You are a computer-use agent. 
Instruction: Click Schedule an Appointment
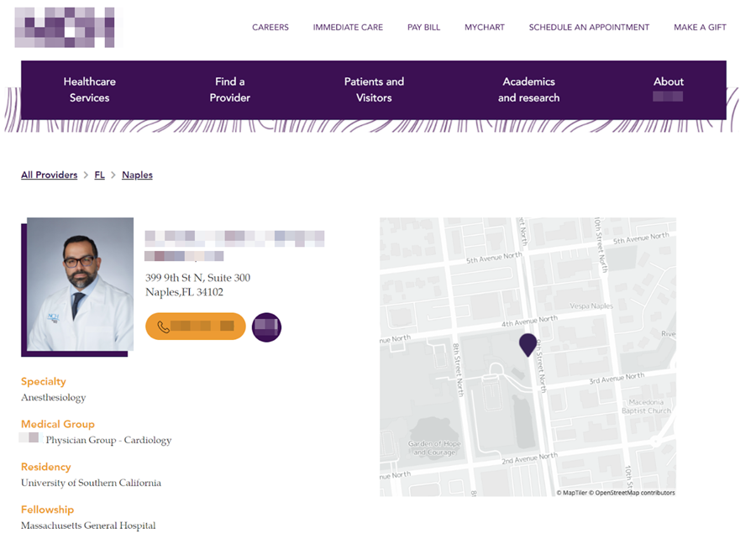589,28
